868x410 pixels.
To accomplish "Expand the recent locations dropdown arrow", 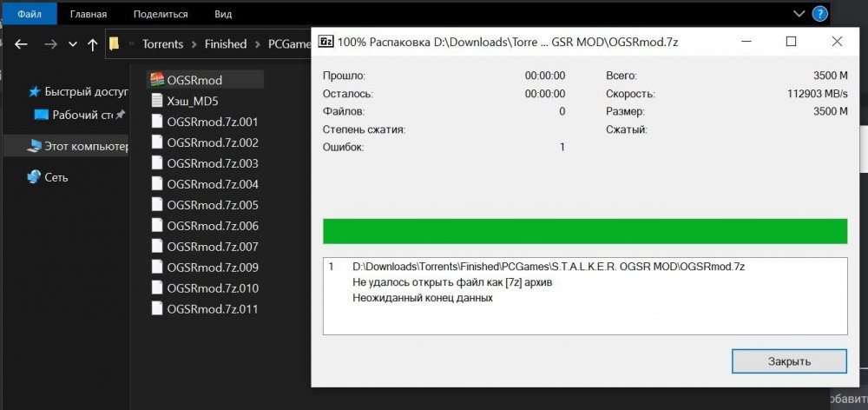I will point(73,44).
